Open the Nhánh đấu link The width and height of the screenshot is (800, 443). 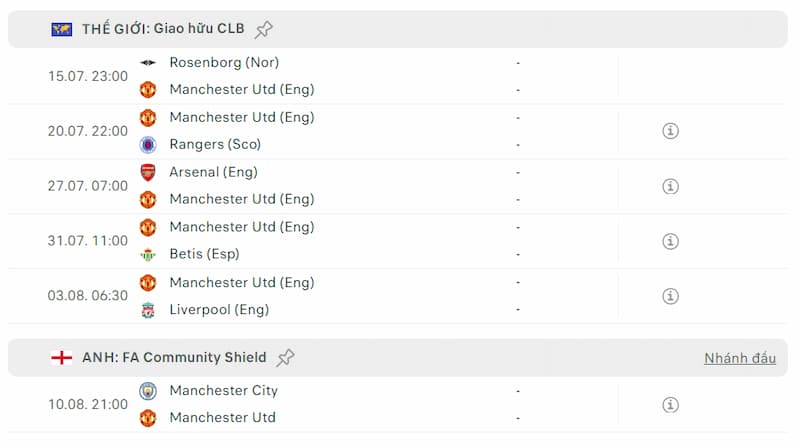tap(739, 358)
